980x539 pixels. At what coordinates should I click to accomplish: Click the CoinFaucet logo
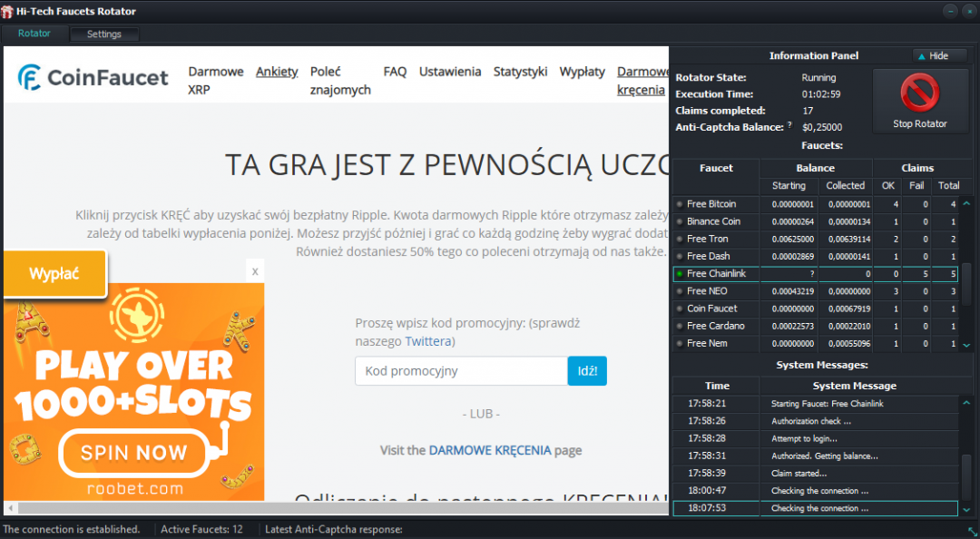pos(93,78)
